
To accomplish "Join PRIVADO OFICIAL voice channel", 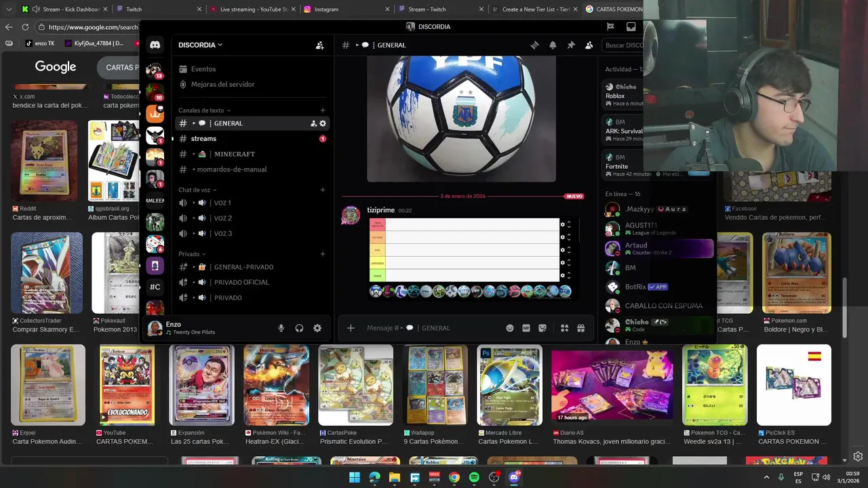I will [251, 282].
